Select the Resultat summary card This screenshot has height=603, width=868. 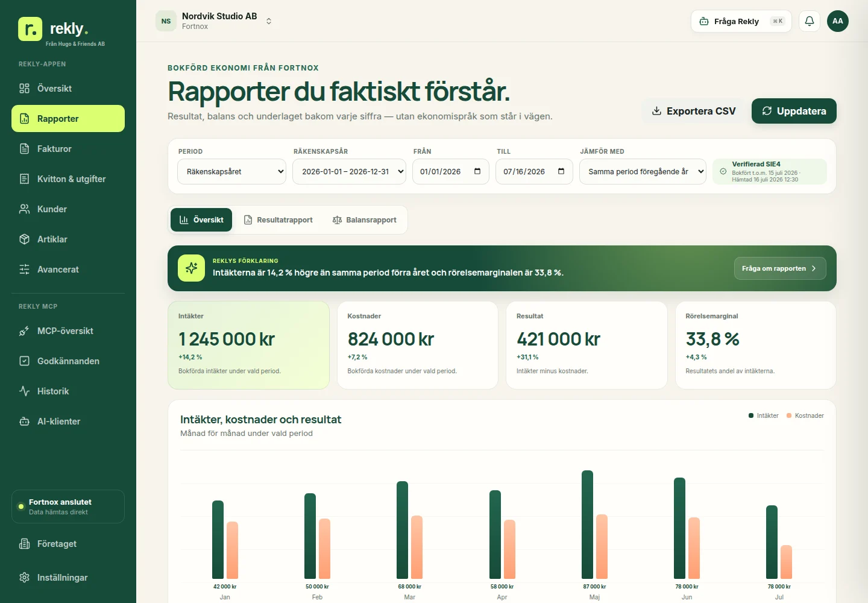(587, 346)
